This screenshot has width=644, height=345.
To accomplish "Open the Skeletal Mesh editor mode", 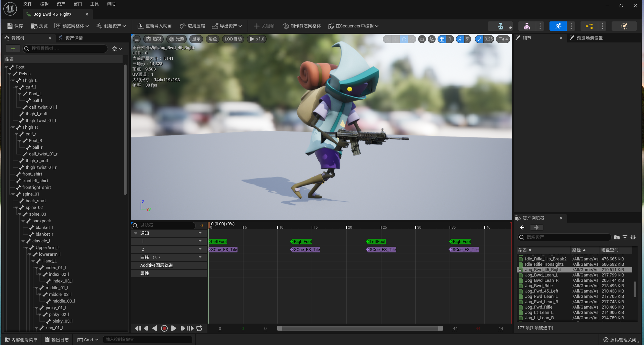I will (527, 26).
